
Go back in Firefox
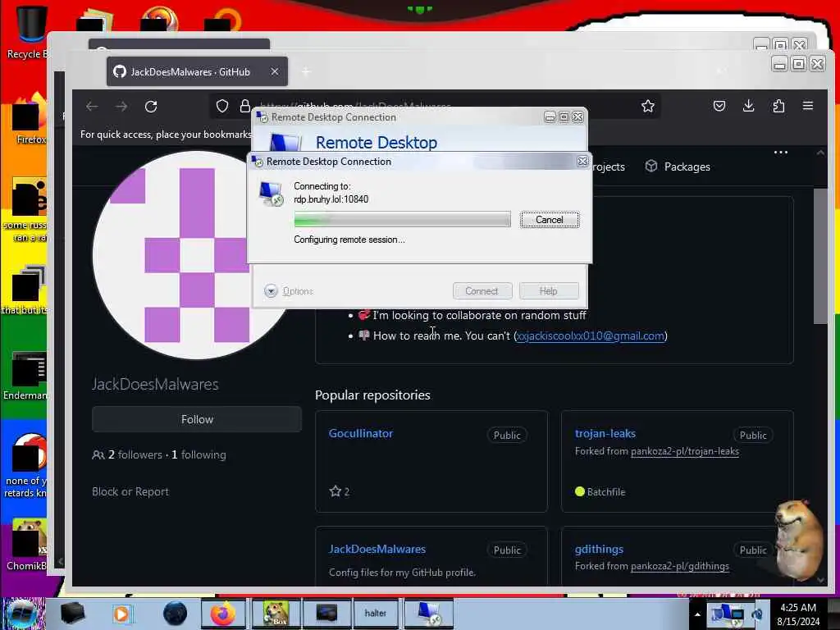pos(92,106)
